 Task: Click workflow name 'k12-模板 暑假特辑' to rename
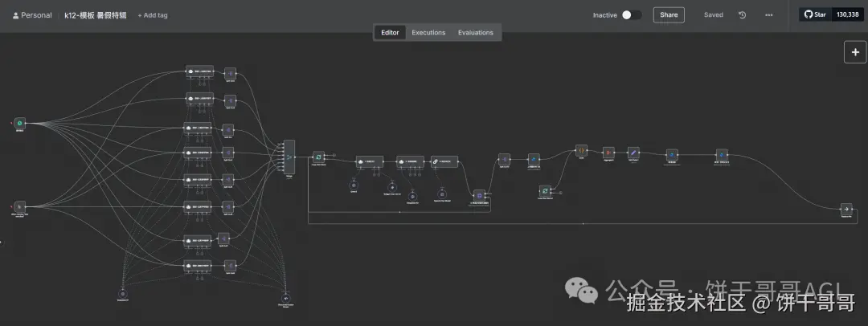[95, 15]
